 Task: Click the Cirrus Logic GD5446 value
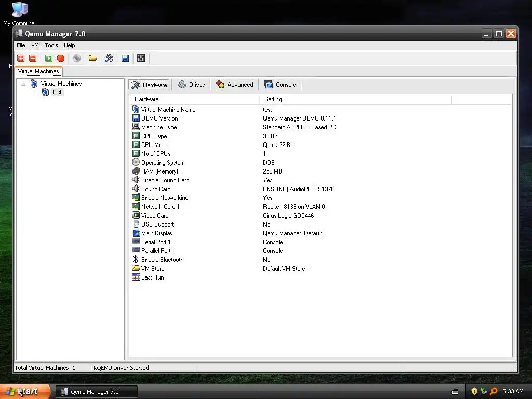(x=288, y=216)
